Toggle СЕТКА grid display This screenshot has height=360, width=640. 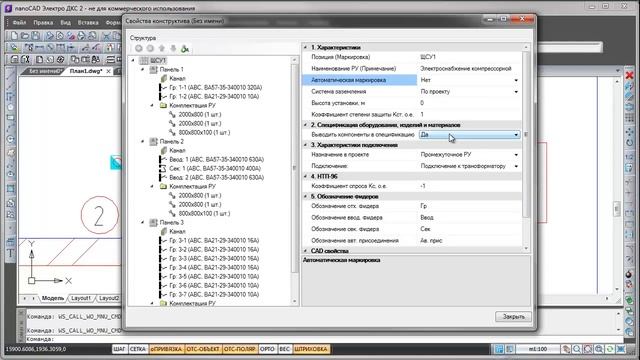138,349
